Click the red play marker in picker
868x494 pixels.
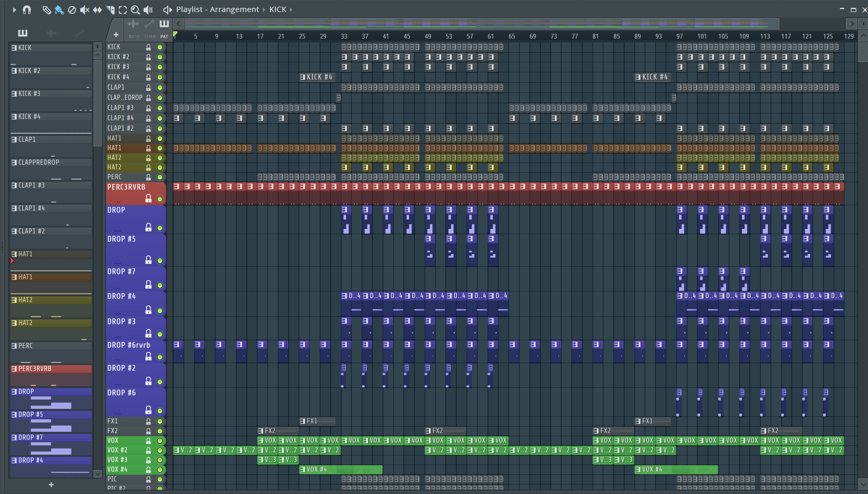coord(12,261)
